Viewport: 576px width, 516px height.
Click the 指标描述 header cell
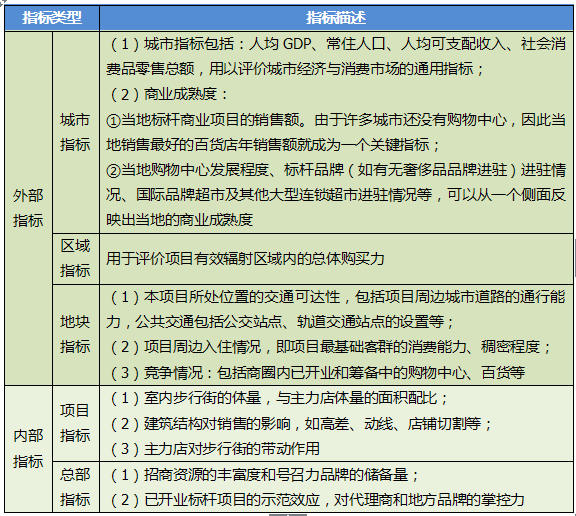[336, 18]
